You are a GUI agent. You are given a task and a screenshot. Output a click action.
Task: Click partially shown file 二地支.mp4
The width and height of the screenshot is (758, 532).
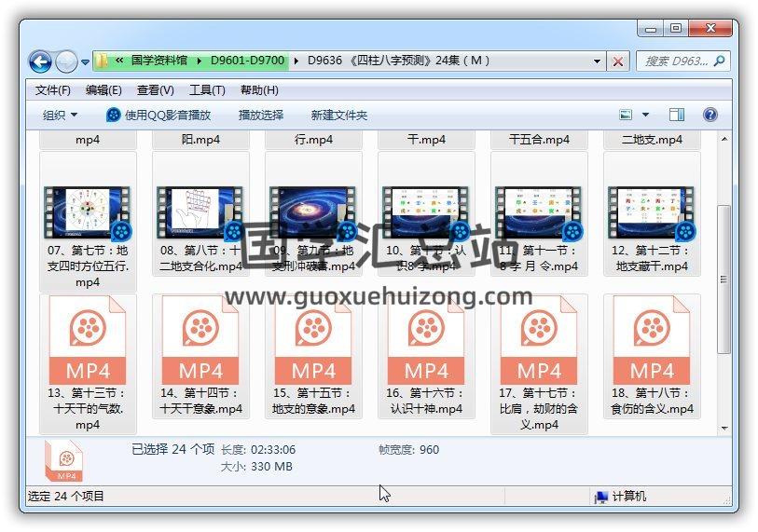tap(652, 140)
